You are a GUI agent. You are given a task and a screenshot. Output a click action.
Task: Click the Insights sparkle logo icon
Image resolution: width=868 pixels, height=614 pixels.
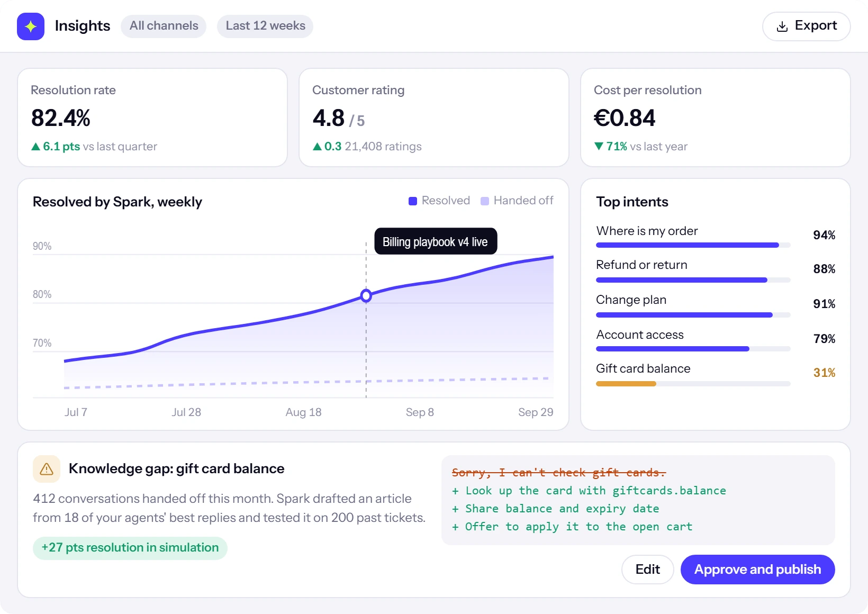pyautogui.click(x=31, y=26)
